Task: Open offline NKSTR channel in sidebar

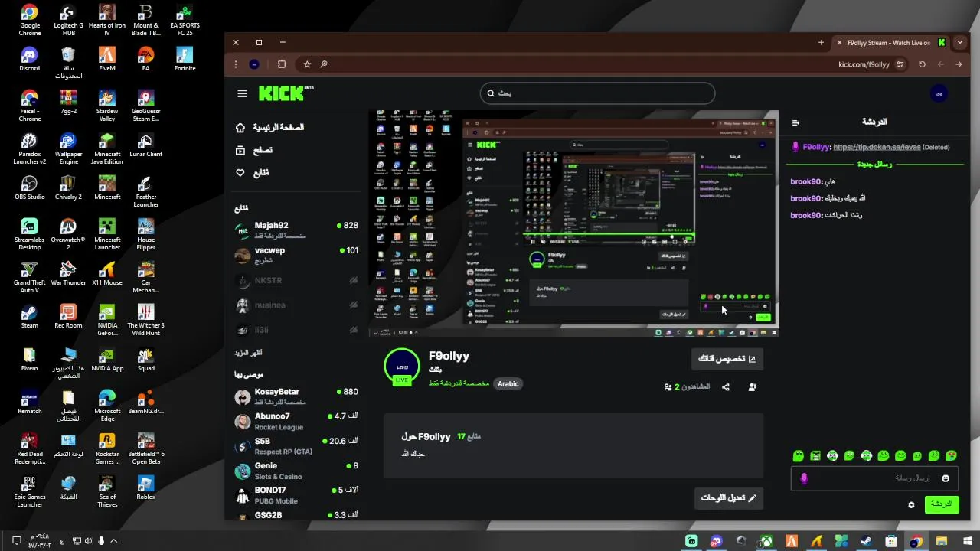Action: pyautogui.click(x=297, y=281)
